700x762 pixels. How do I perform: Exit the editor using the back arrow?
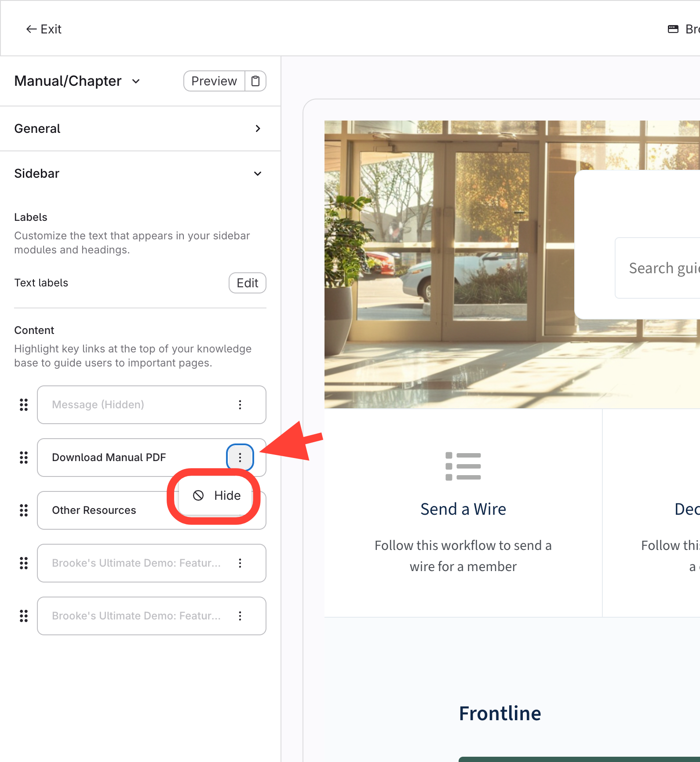click(44, 29)
